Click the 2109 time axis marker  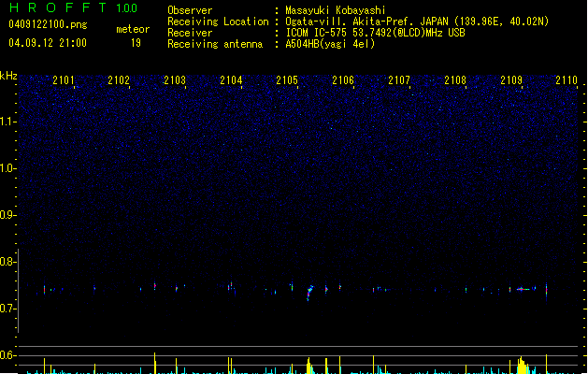tap(511, 80)
